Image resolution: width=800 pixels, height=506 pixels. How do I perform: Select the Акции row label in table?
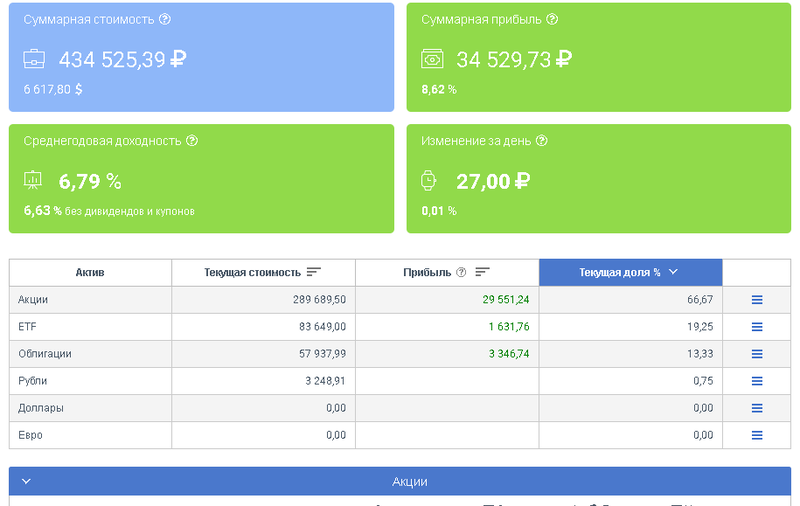33,300
